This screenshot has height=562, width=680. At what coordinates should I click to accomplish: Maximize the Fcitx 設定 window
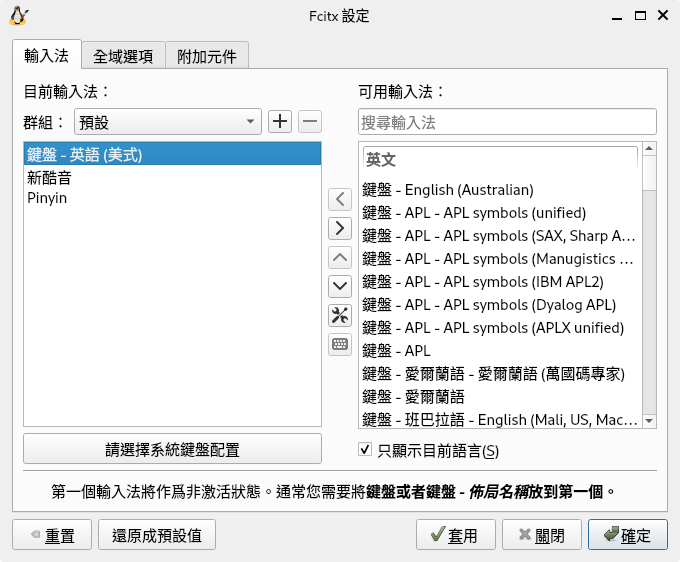coord(640,16)
